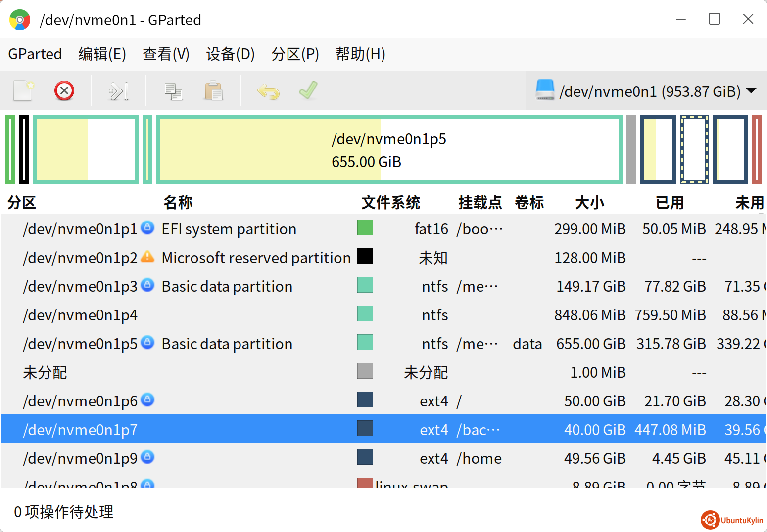
Task: Click the 50.00 GiB size cell
Action: coord(595,401)
